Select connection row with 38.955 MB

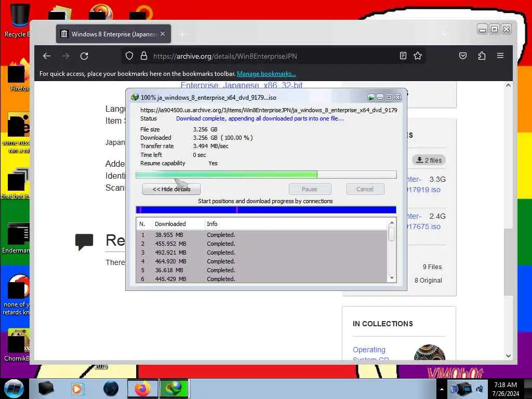261,235
